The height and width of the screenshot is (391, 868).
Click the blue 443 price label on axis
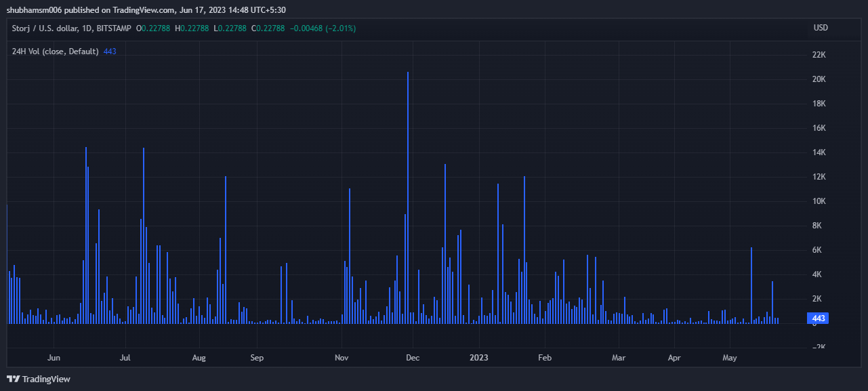click(818, 318)
